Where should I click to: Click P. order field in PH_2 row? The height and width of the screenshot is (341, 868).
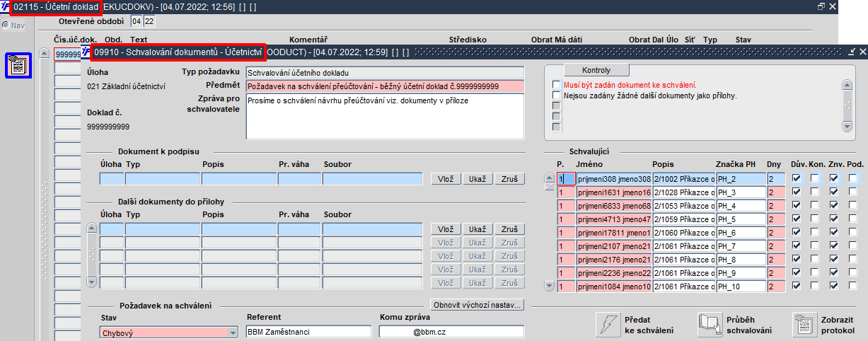click(x=566, y=179)
